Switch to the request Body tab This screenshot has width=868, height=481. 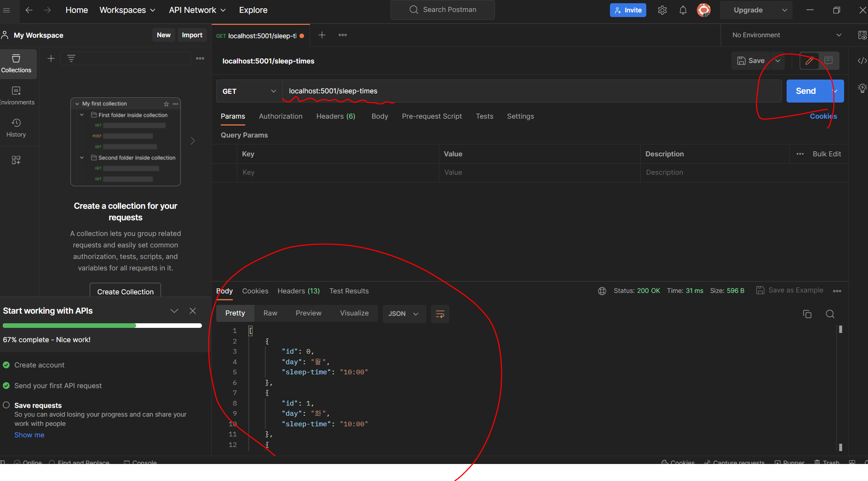(x=380, y=116)
